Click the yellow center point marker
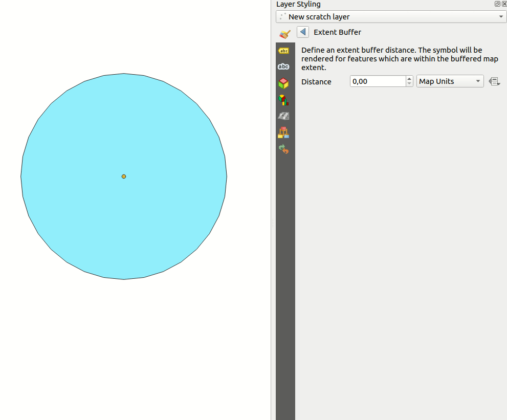Viewport: 507px width, 420px height. (123, 176)
